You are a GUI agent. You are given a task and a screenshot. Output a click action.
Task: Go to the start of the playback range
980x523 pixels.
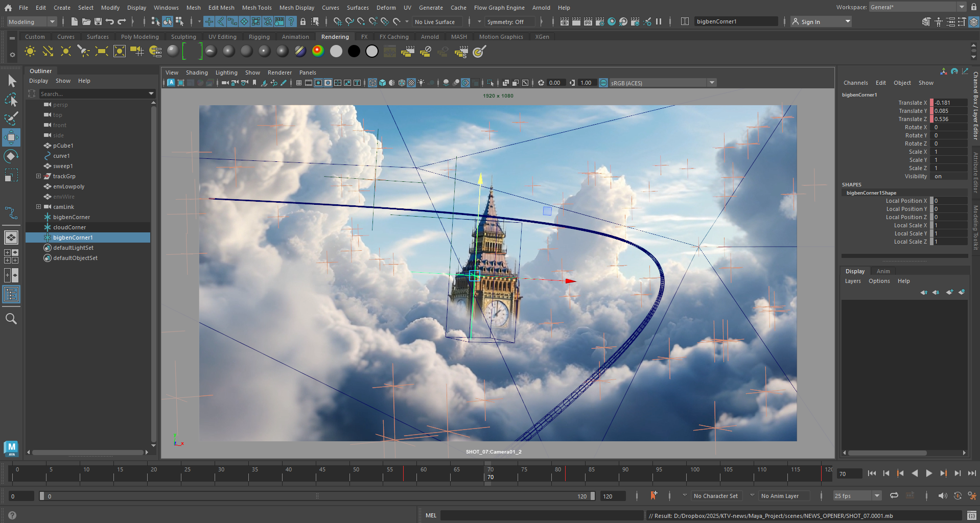[872, 473]
